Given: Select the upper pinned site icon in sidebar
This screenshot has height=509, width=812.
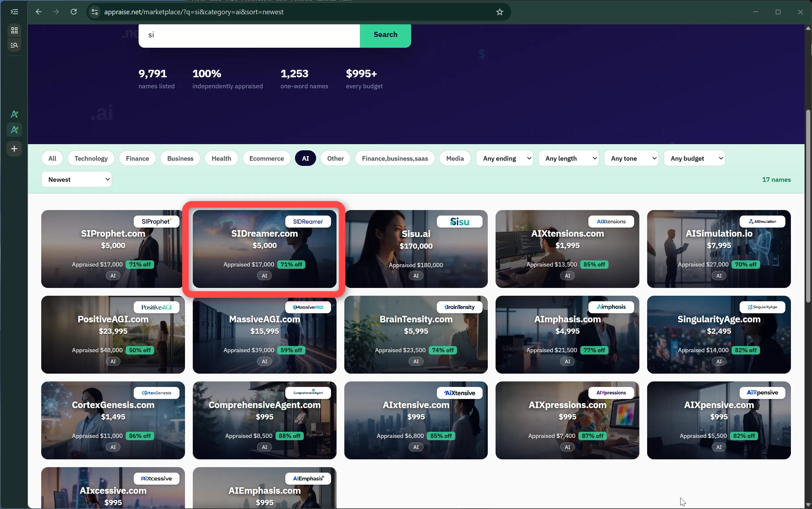Looking at the screenshot, I should (14, 114).
